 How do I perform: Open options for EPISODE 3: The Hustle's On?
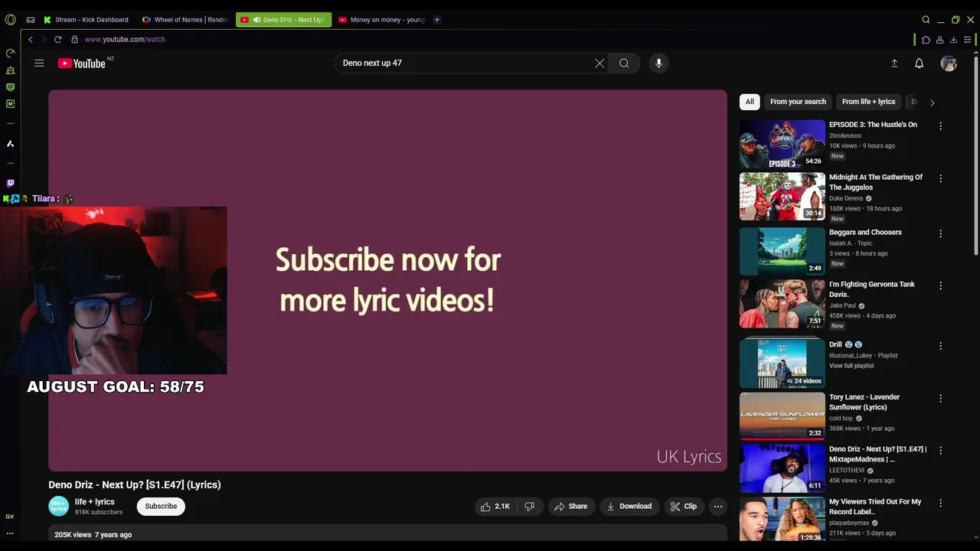[940, 126]
